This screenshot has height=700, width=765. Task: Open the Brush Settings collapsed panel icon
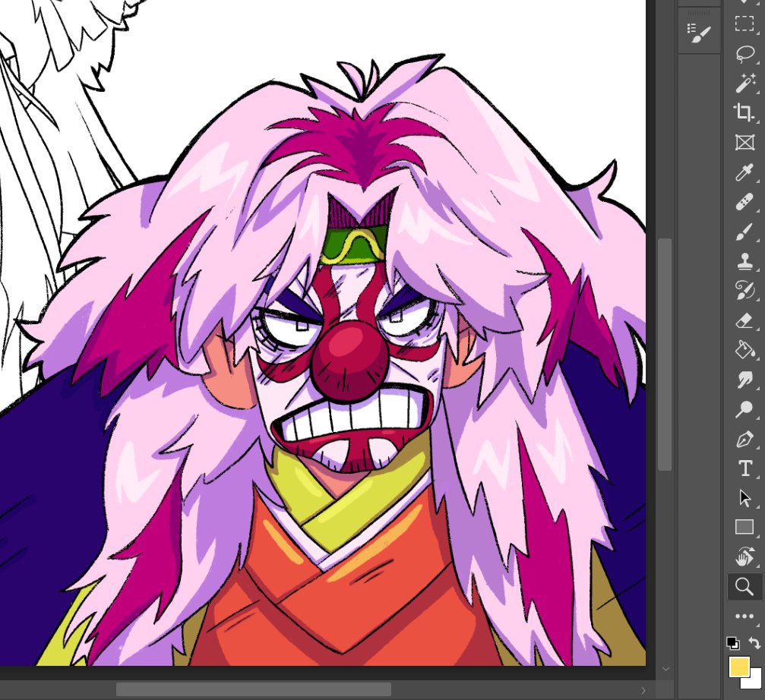click(x=699, y=33)
